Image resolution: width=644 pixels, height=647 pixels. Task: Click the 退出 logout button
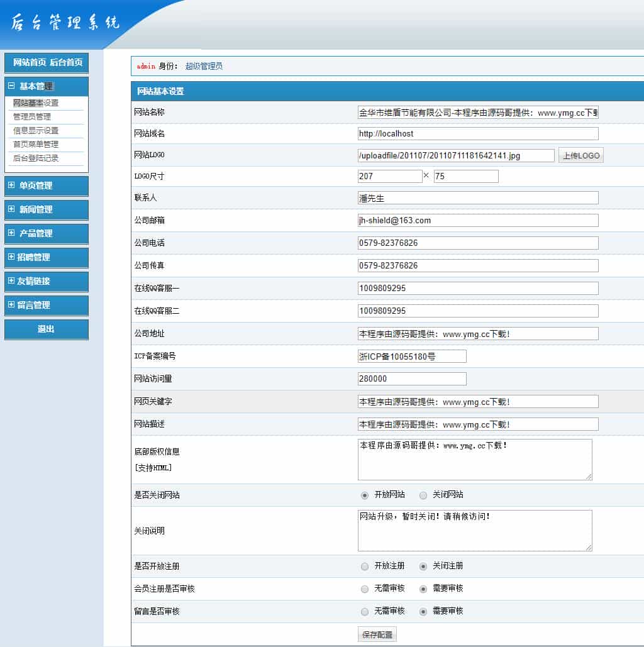46,329
